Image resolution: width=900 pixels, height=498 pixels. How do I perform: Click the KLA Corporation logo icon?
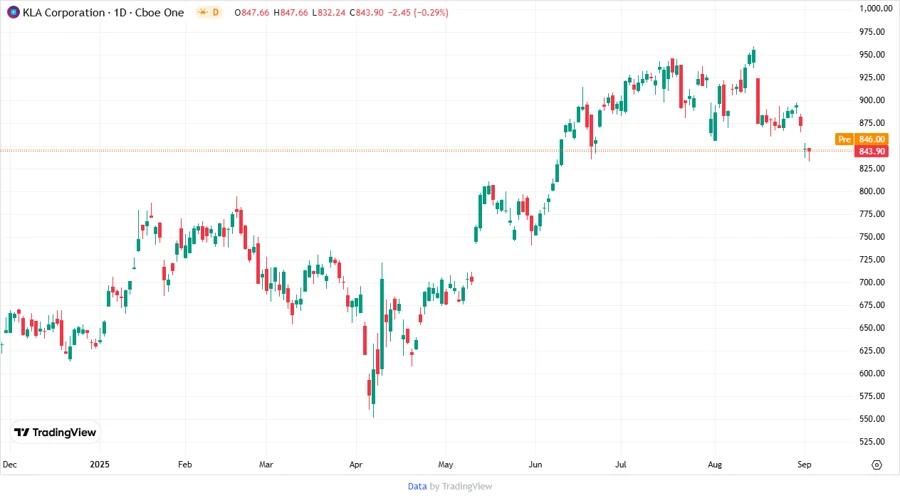click(13, 12)
